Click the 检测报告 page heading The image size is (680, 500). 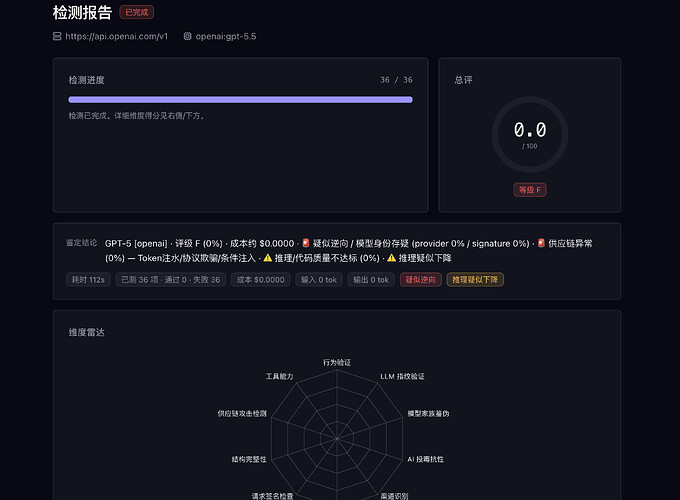pyautogui.click(x=82, y=13)
